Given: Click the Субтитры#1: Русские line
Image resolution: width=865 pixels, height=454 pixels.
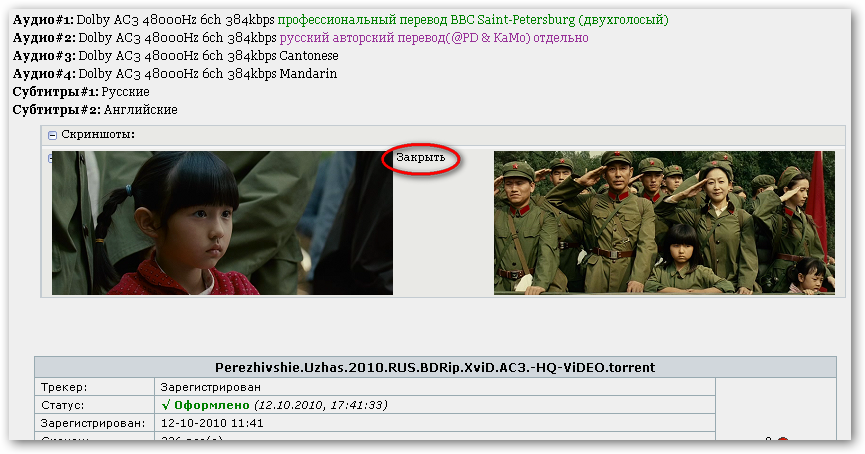Looking at the screenshot, I should [x=81, y=92].
